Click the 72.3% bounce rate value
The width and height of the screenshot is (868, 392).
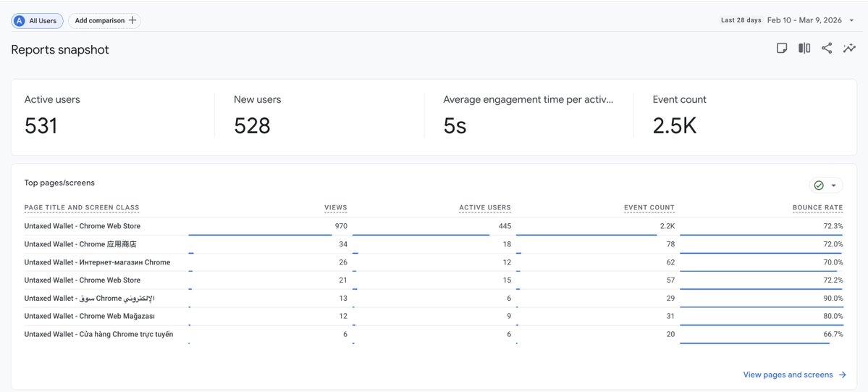(x=833, y=226)
